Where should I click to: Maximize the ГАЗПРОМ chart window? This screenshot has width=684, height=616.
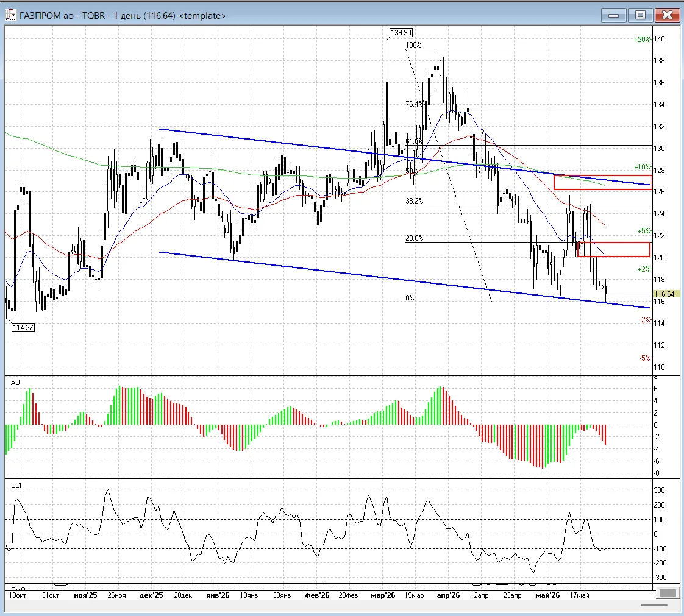pos(640,15)
